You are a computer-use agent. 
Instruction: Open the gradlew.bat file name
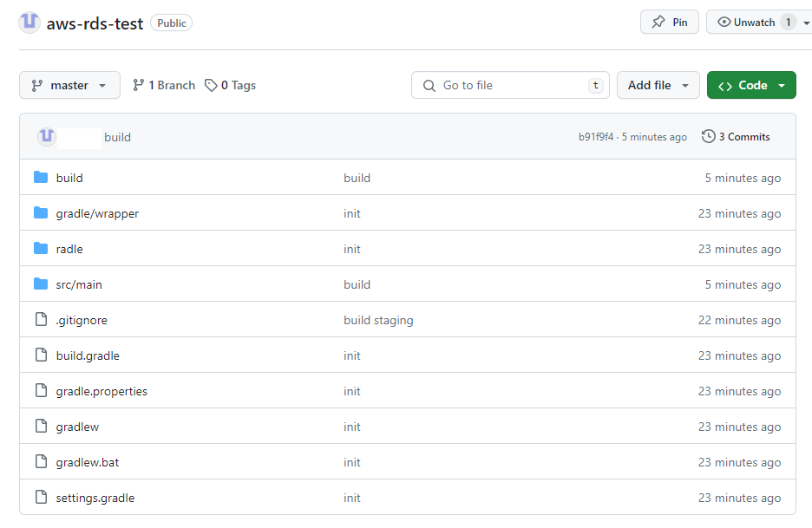click(87, 463)
